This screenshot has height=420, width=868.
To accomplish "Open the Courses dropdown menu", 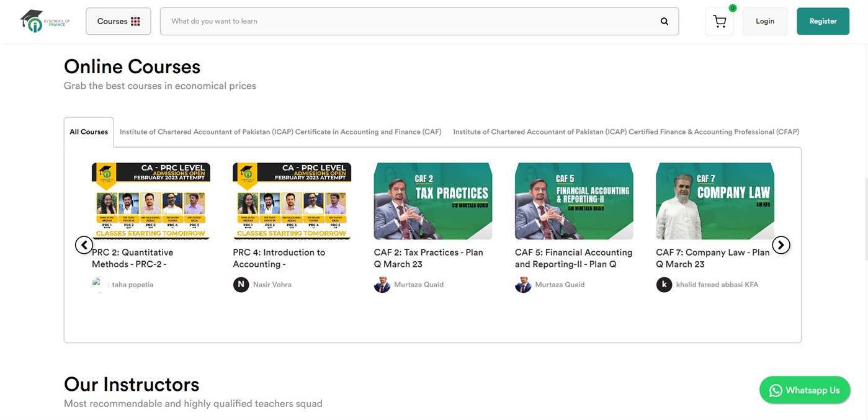I will (118, 21).
